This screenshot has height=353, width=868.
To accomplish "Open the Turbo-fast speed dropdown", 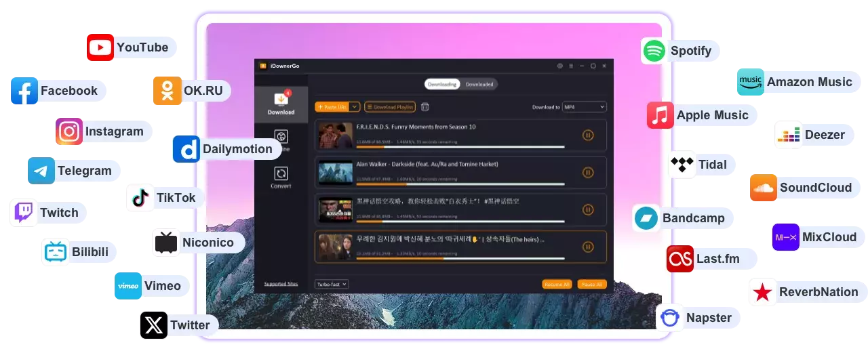I will (x=332, y=285).
